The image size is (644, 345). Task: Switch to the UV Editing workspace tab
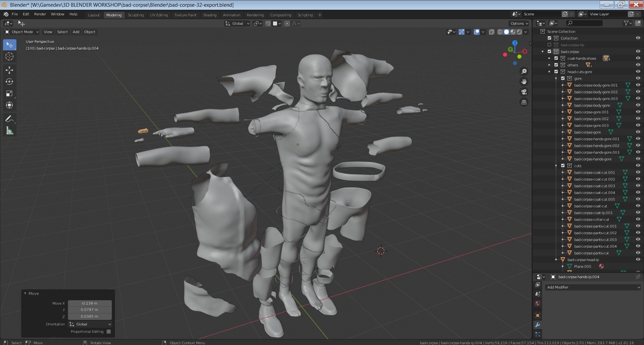pyautogui.click(x=159, y=15)
